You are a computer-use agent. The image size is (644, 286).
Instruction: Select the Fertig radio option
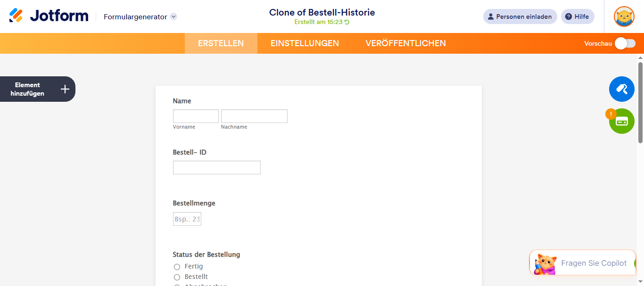(177, 267)
